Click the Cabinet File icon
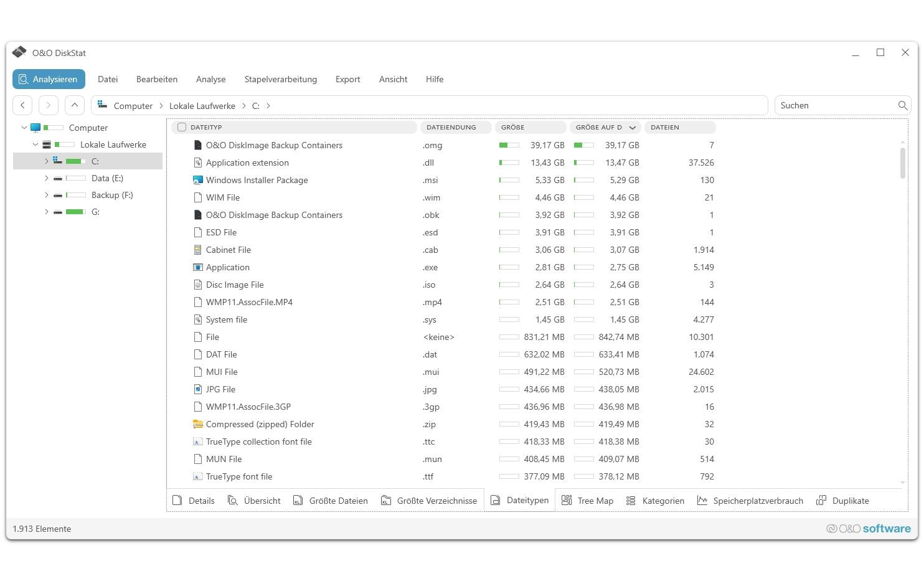Viewport: 924px width, 581px height. (x=198, y=250)
